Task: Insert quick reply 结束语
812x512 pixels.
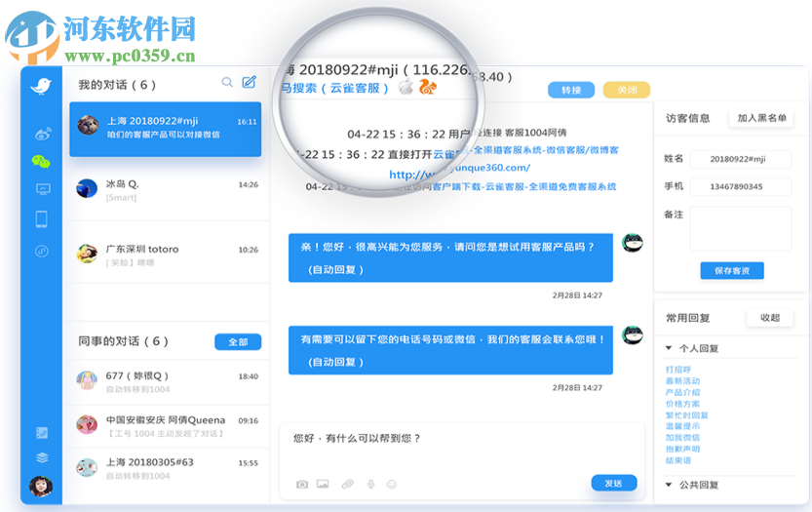Action: (678, 460)
